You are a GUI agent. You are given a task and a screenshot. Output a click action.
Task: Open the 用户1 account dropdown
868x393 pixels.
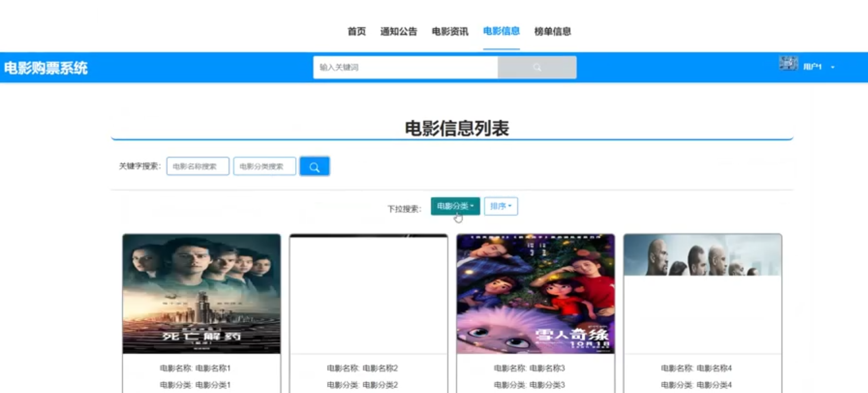tap(819, 67)
